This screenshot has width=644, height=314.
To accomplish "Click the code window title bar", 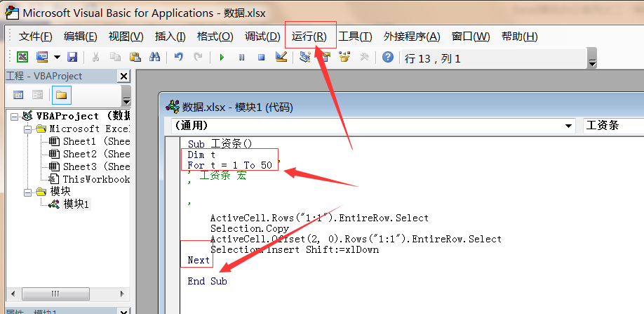I will [x=403, y=107].
